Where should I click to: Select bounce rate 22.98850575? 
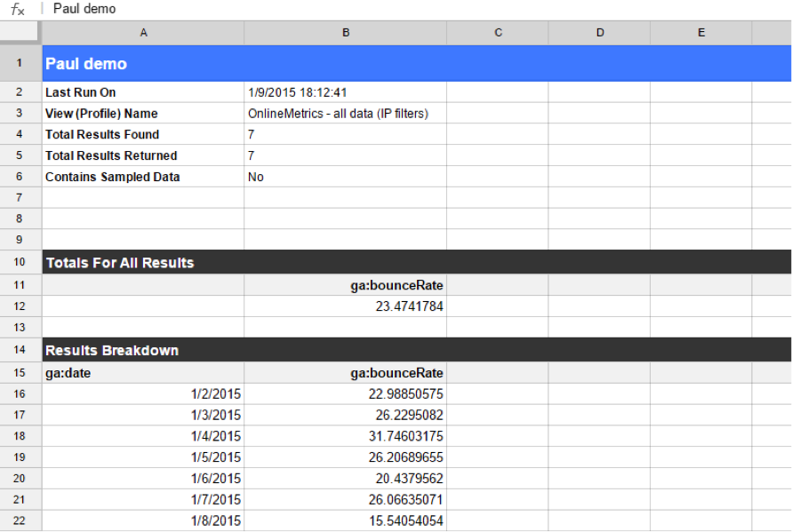tap(346, 393)
